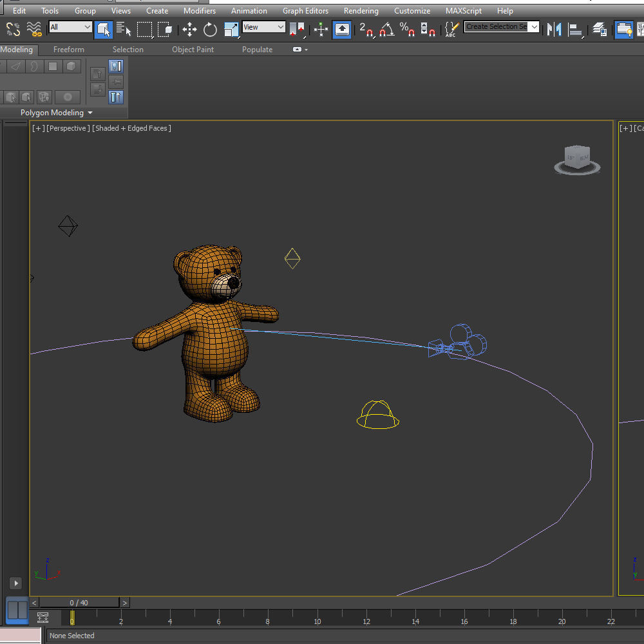The image size is (644, 644).
Task: Click the Bind to Space Warp icon
Action: 34,29
